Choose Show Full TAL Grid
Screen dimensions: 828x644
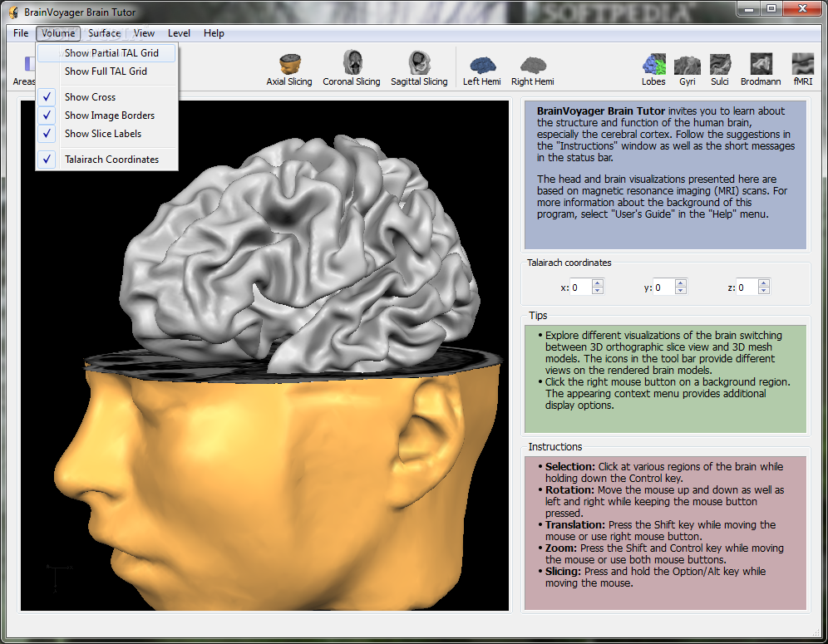click(x=106, y=71)
